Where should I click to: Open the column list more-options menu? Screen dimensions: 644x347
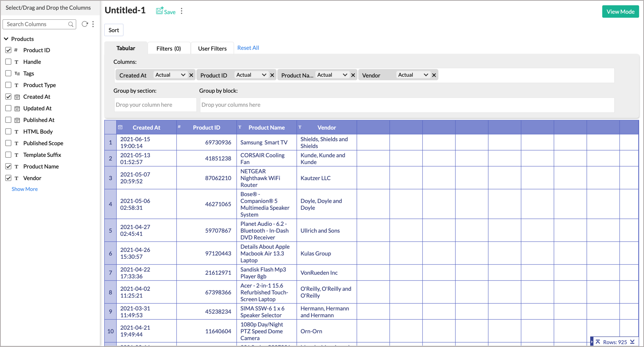point(93,24)
